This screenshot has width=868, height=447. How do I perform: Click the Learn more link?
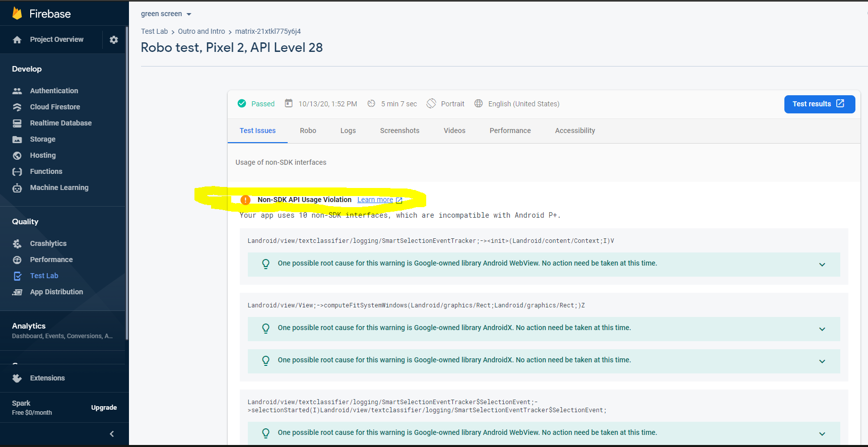click(x=375, y=200)
